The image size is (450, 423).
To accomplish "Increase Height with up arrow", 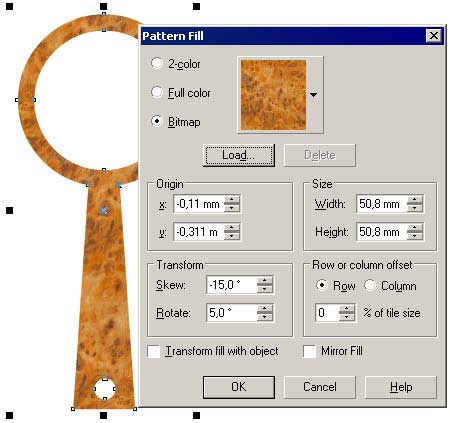I will (415, 228).
